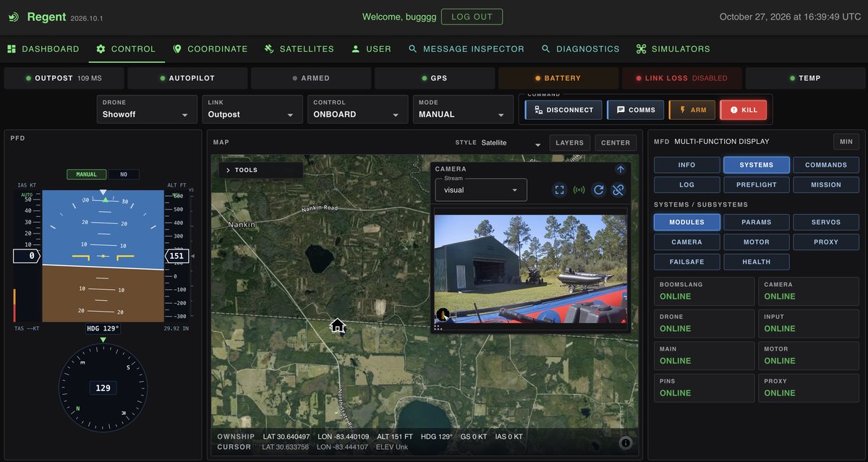Image resolution: width=868 pixels, height=462 pixels.
Task: Open the map info icon
Action: (626, 443)
